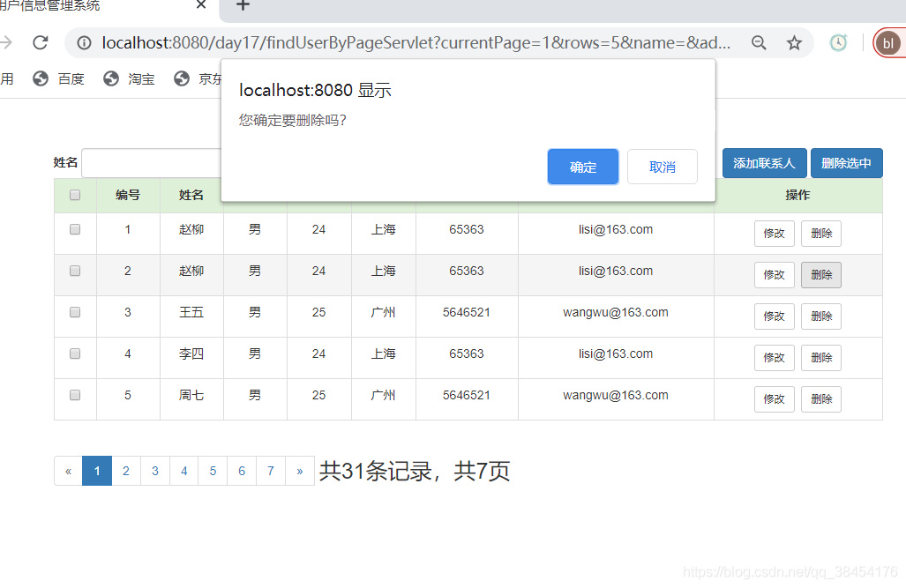
Task: Click 删除 for row 2
Action: click(821, 275)
